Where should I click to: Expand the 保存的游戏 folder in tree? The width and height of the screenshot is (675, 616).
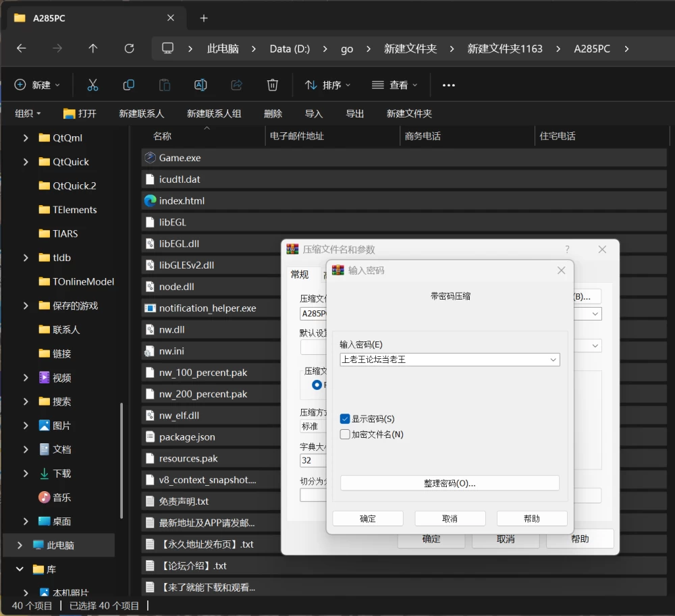pyautogui.click(x=26, y=306)
